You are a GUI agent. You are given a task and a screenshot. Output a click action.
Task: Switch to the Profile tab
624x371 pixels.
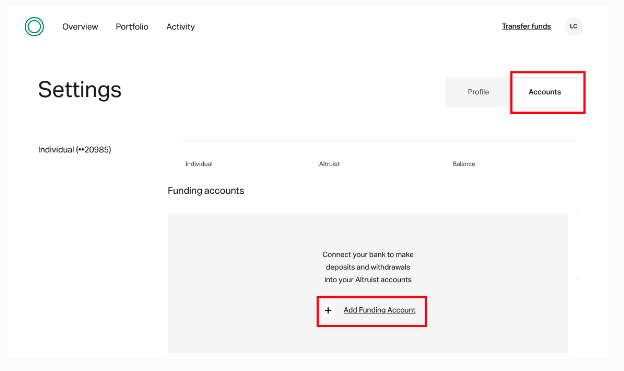pos(478,92)
